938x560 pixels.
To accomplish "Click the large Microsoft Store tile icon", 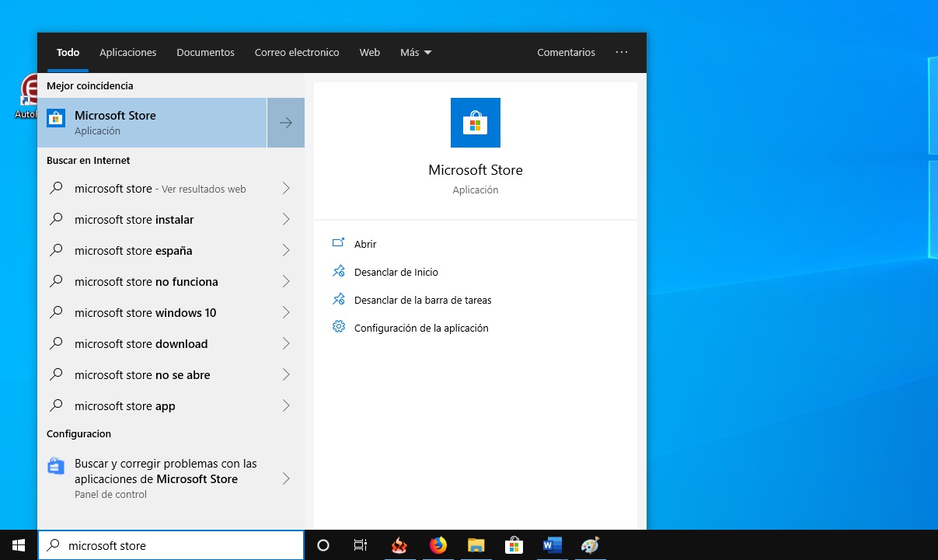I will tap(475, 123).
